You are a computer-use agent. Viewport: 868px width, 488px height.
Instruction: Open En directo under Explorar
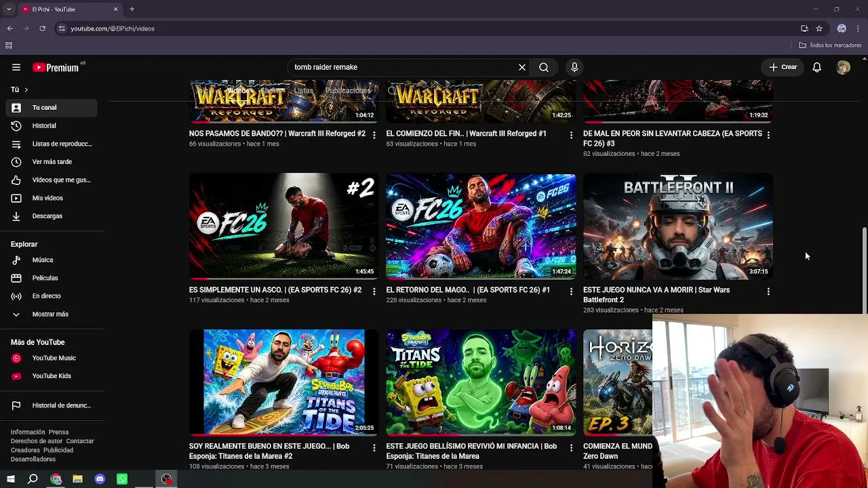[52, 296]
